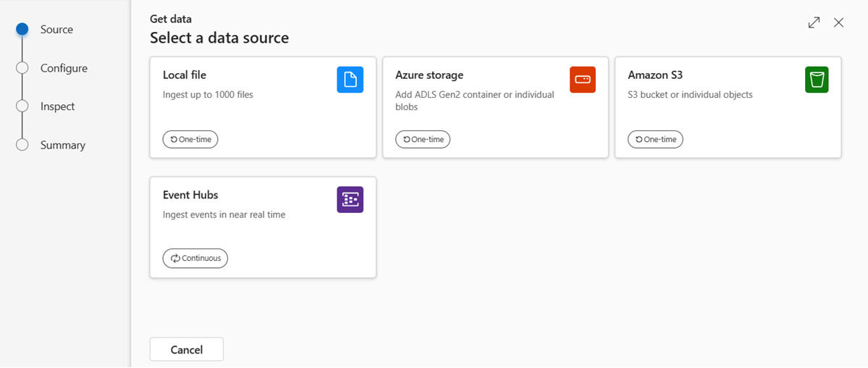Click the Cancel button
This screenshot has height=368, width=868.
(x=187, y=350)
